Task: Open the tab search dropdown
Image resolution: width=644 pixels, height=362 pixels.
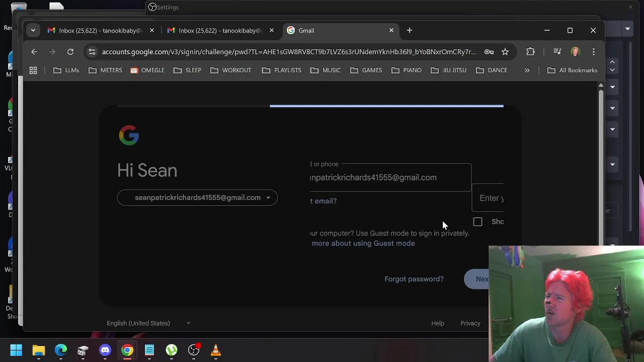Action: 33,31
